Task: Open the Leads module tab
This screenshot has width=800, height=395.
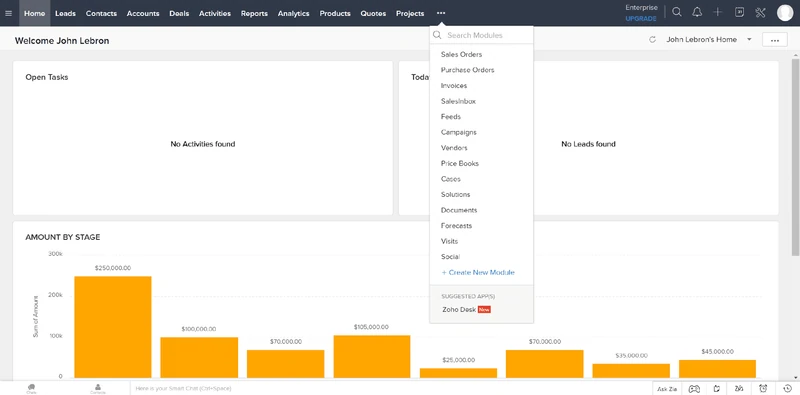Action: pos(65,13)
